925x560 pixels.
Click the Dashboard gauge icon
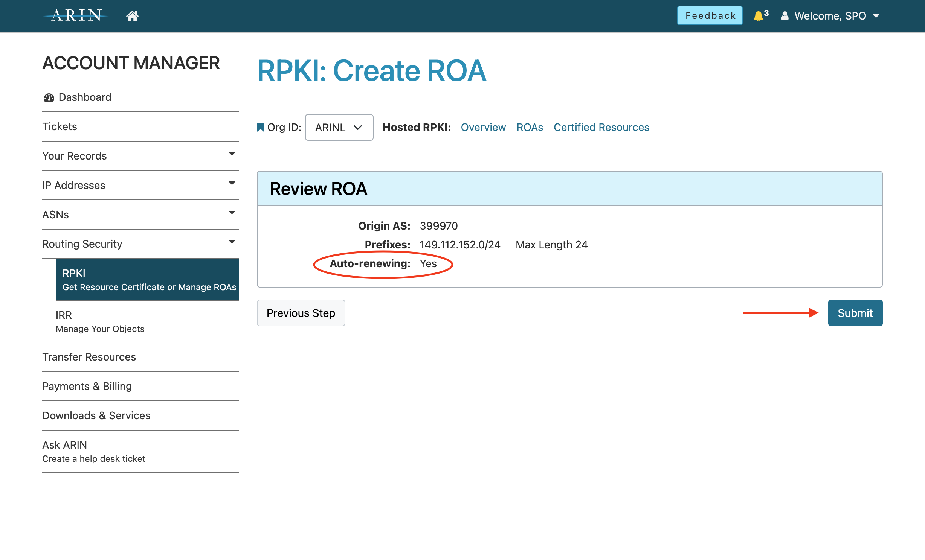pos(49,97)
